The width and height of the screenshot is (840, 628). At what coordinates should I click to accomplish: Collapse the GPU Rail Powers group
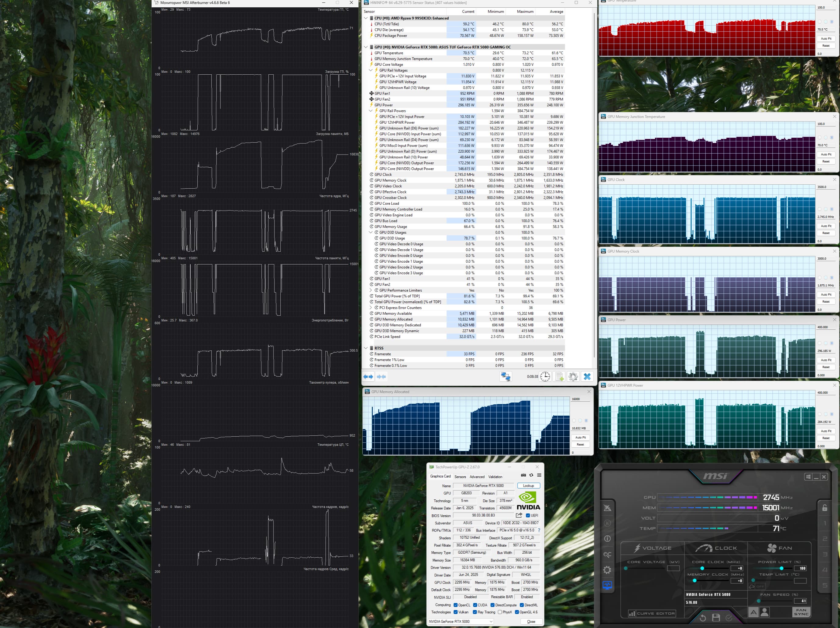point(371,111)
